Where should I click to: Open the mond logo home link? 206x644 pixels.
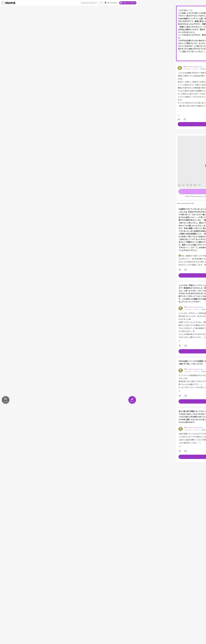[8, 3]
